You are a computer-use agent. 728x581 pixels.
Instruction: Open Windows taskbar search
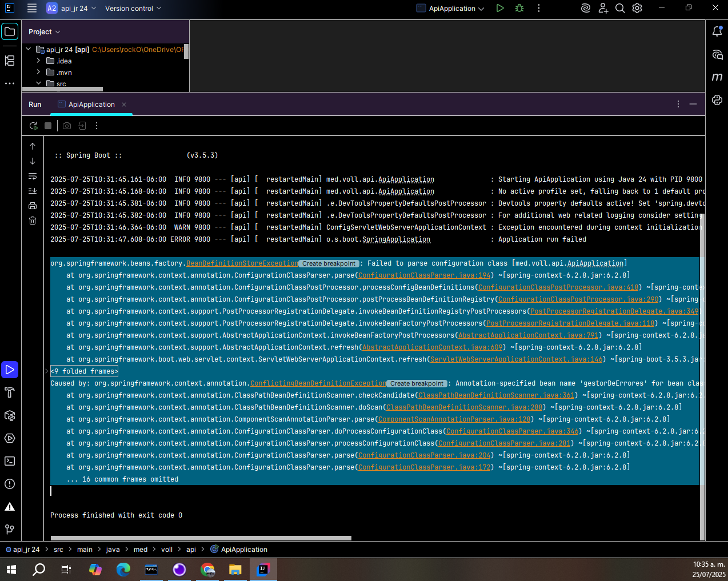[39, 570]
